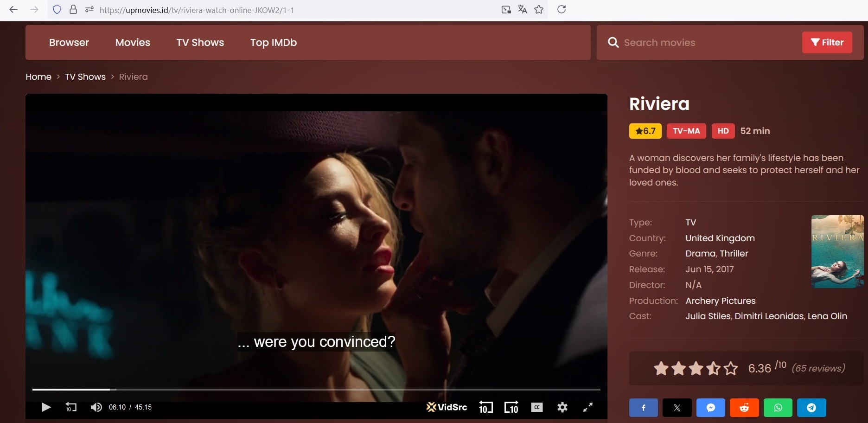868x423 pixels.
Task: Open Lena Olin cast link
Action: point(827,316)
